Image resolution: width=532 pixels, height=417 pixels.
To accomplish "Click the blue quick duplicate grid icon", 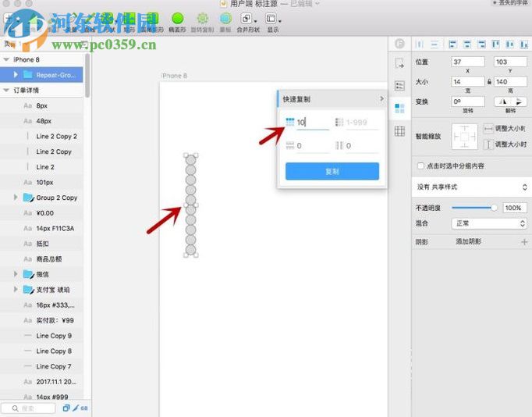I will pos(399,109).
